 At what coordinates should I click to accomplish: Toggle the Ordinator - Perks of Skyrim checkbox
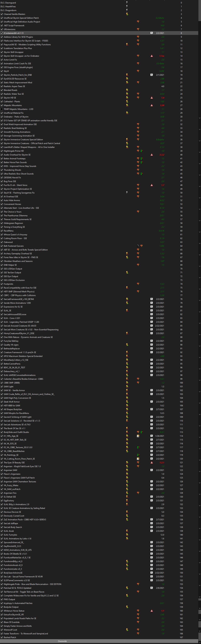2,117
